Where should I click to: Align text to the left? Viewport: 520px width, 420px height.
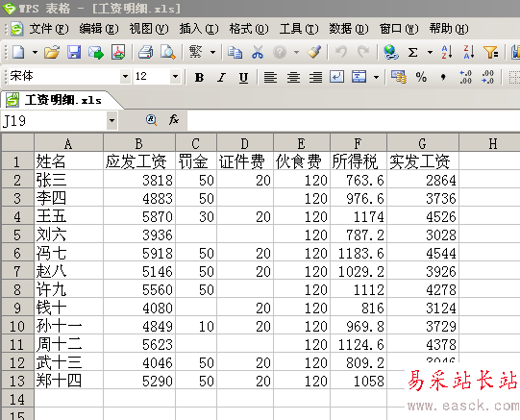271,77
